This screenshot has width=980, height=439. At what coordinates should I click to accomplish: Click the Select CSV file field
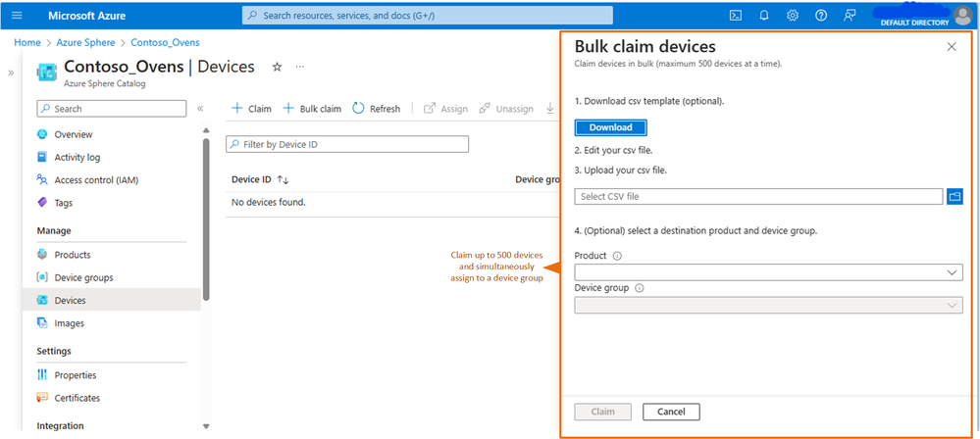tap(758, 196)
